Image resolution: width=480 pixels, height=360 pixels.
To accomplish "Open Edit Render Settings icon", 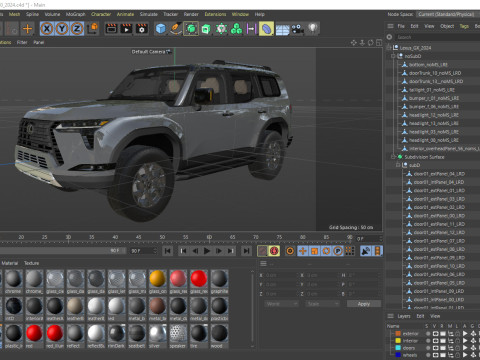I will click(142, 29).
